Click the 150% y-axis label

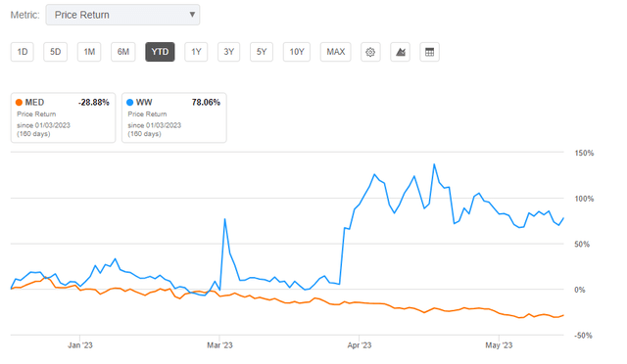click(584, 153)
